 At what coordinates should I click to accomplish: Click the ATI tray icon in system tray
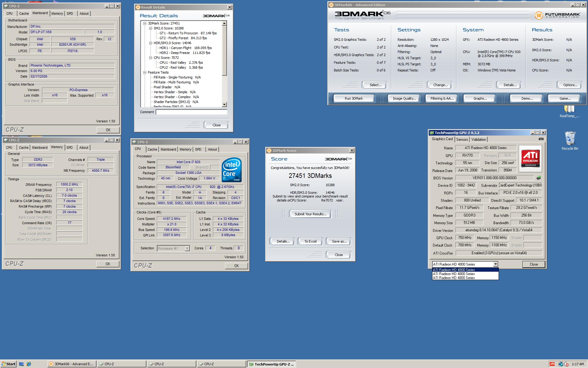tap(552, 364)
